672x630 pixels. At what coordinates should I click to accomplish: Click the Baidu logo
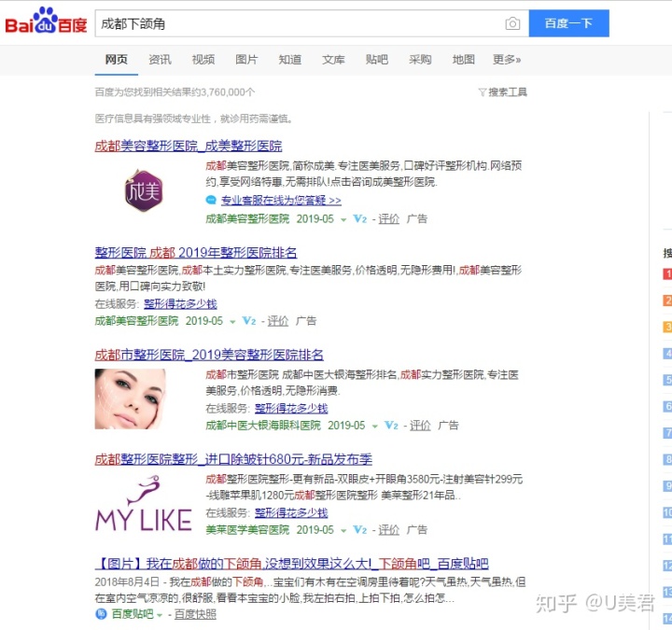click(46, 21)
